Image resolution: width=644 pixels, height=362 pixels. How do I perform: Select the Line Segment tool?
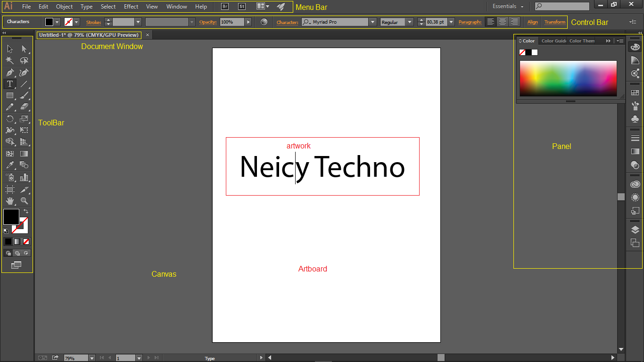[x=24, y=84]
